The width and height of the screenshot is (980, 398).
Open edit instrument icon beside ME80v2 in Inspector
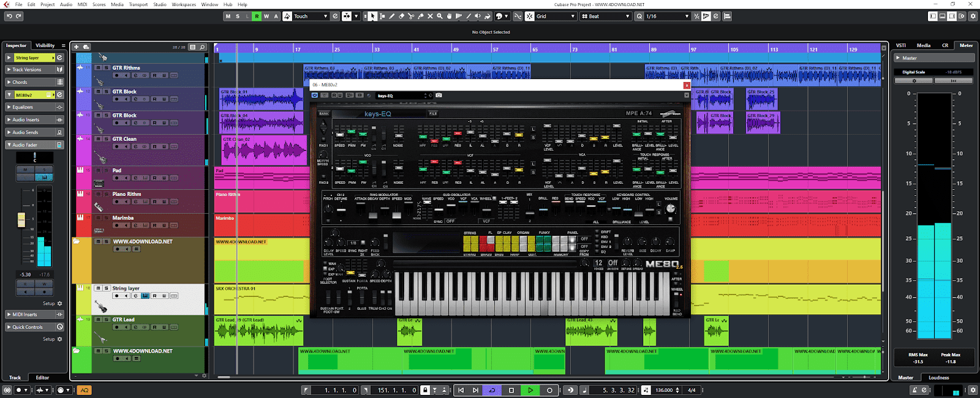coord(59,95)
